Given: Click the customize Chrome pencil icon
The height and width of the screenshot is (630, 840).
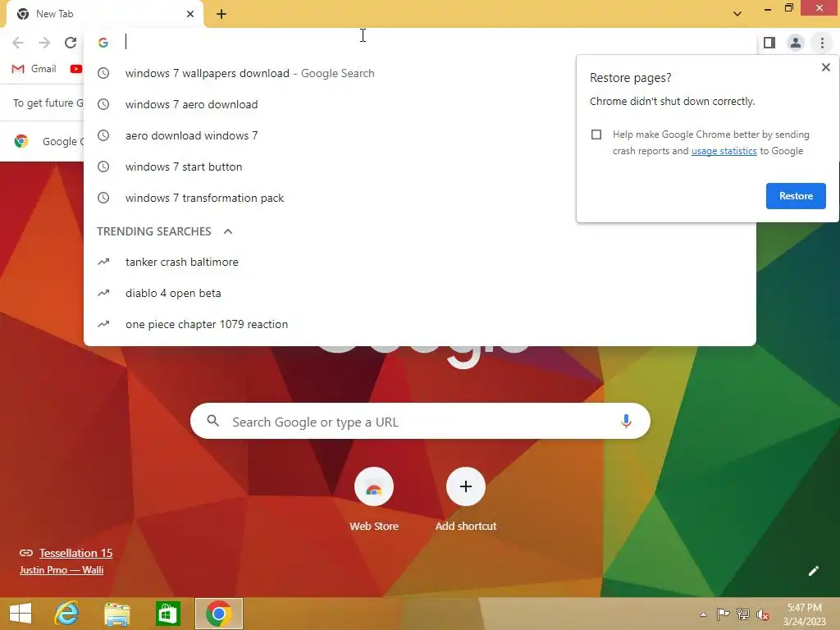Looking at the screenshot, I should click(x=813, y=571).
